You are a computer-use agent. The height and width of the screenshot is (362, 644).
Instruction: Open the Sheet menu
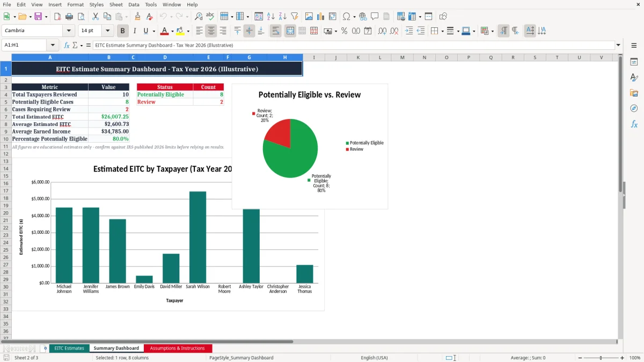116,4
